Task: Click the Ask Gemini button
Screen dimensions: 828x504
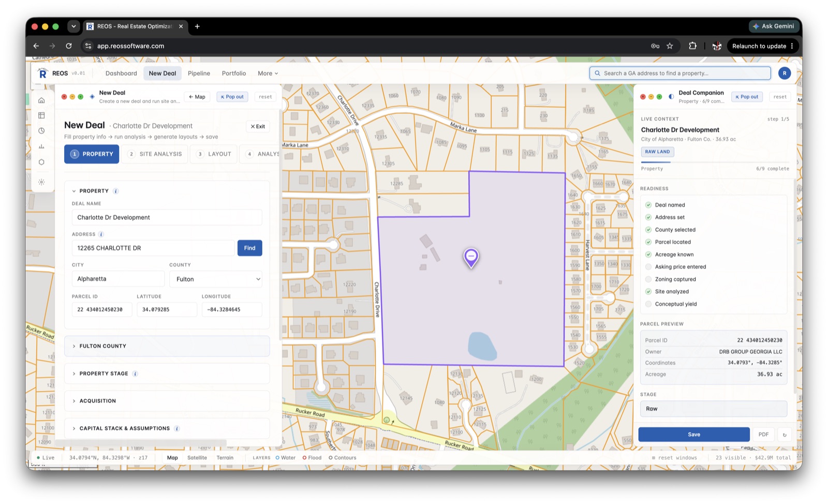Action: coord(774,26)
